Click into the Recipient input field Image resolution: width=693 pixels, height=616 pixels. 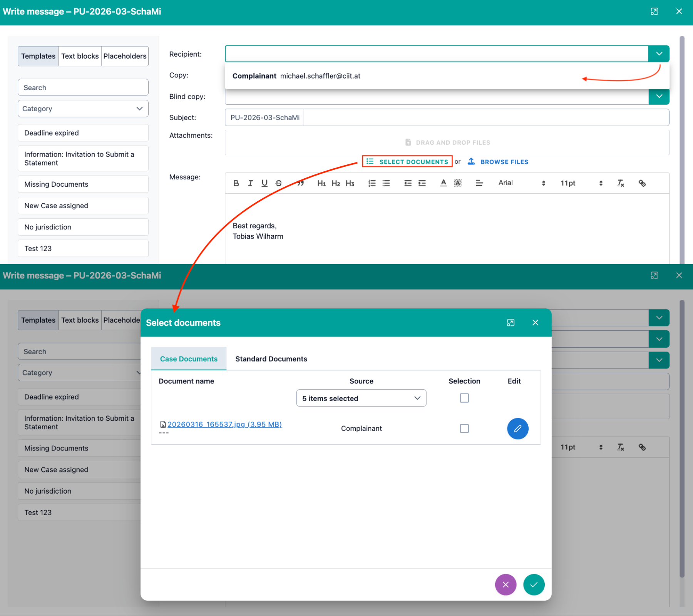(437, 54)
